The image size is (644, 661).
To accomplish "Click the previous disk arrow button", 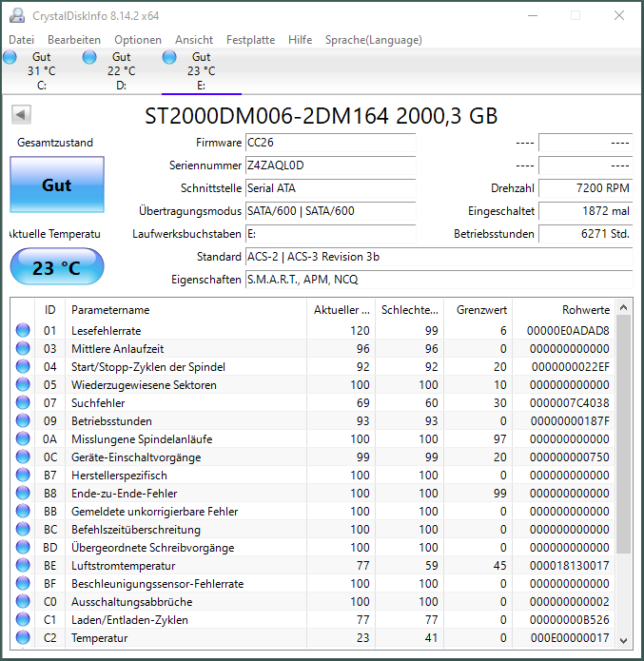I will (21, 115).
